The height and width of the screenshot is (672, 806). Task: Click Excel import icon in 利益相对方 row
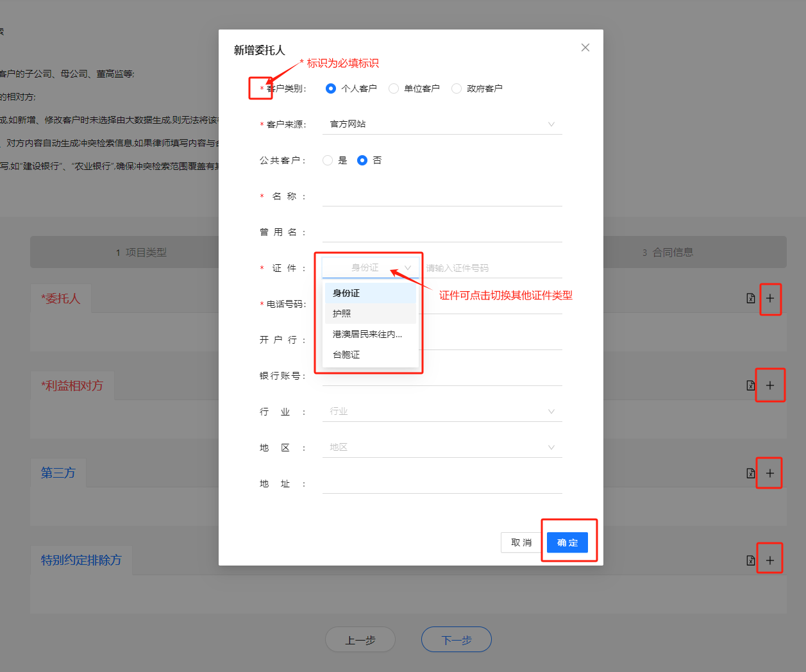point(751,385)
